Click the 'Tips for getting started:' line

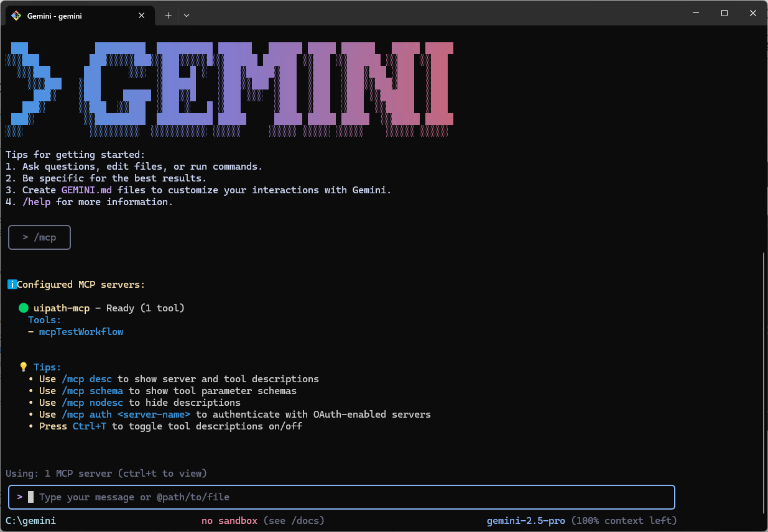click(75, 155)
